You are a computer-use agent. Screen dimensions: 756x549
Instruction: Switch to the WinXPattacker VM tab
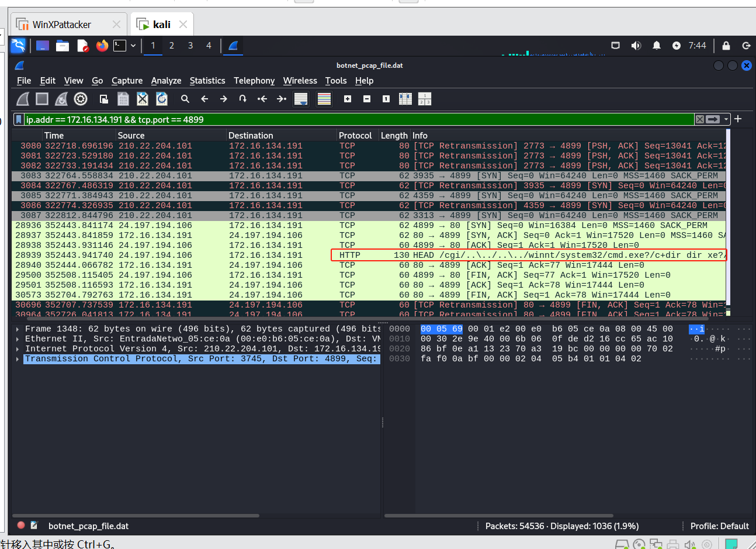pyautogui.click(x=68, y=25)
